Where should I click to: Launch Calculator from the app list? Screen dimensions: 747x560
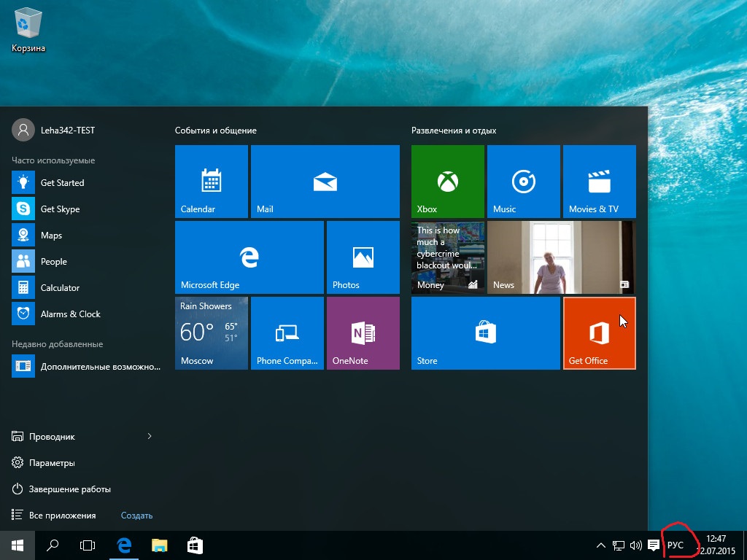(86, 287)
